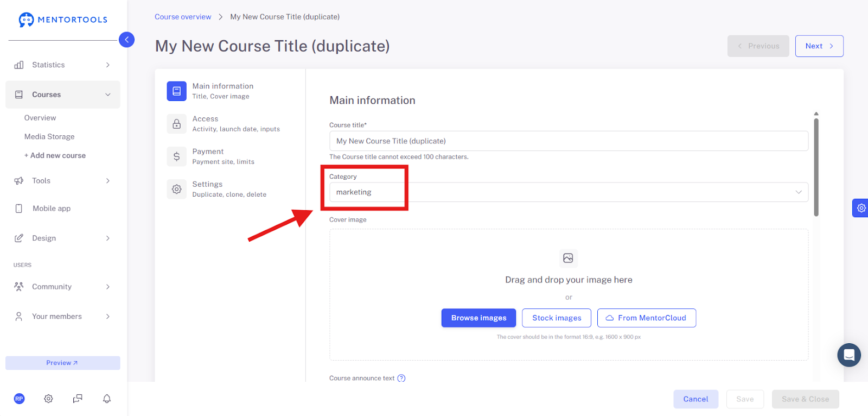Open the blue gear tab on right edge
The width and height of the screenshot is (868, 416).
860,208
